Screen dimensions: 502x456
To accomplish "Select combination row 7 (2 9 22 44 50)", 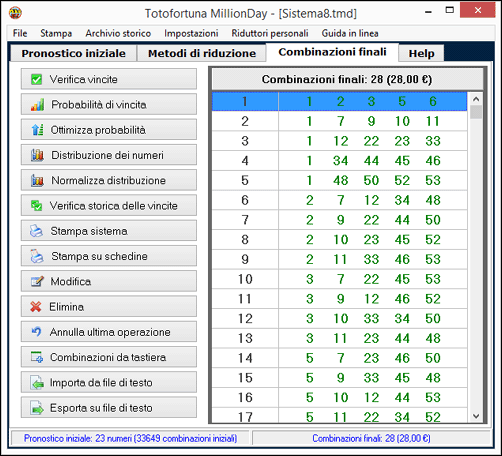I will coord(339,220).
